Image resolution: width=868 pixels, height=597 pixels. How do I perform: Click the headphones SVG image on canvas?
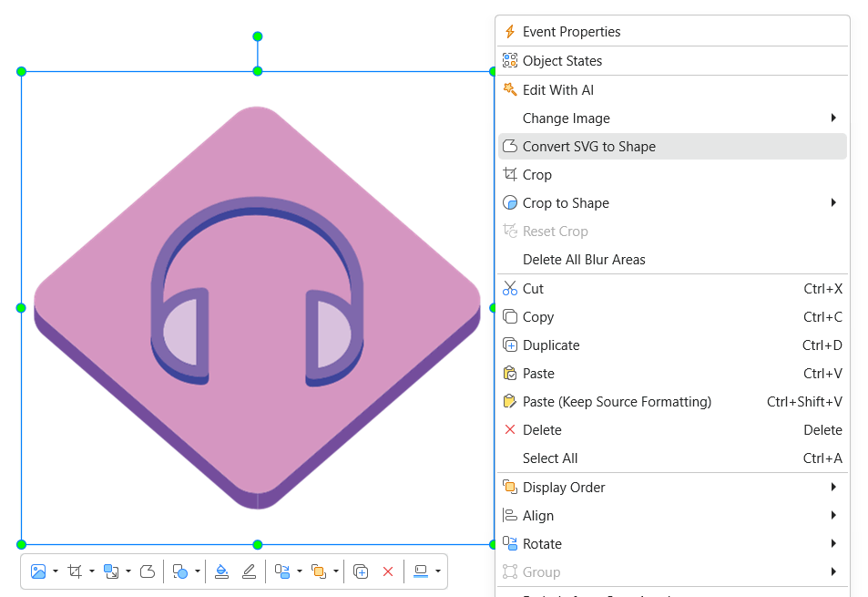(257, 308)
